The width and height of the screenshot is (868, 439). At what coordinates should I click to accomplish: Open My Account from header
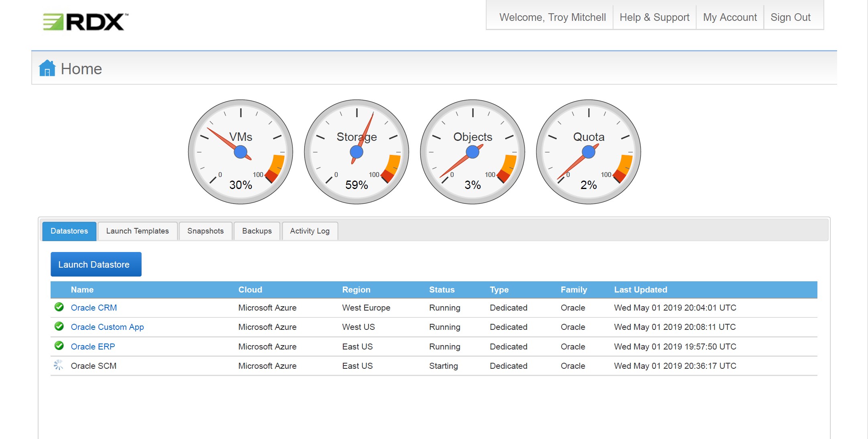(x=730, y=17)
